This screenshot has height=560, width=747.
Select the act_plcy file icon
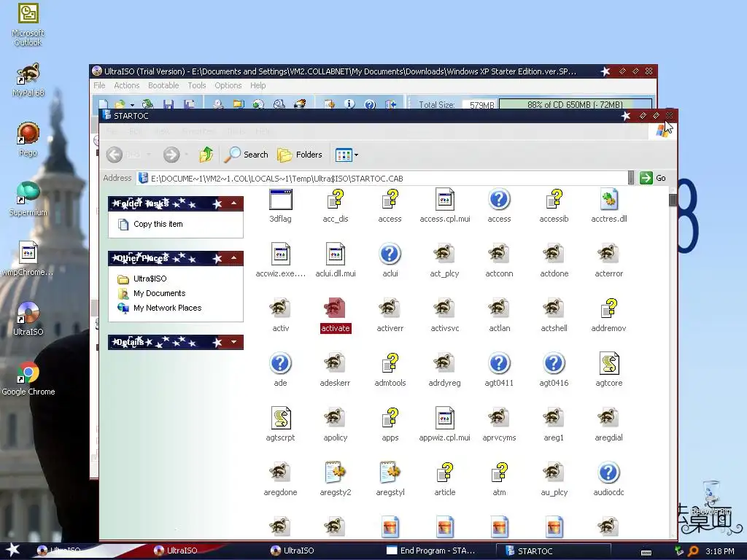tap(444, 254)
